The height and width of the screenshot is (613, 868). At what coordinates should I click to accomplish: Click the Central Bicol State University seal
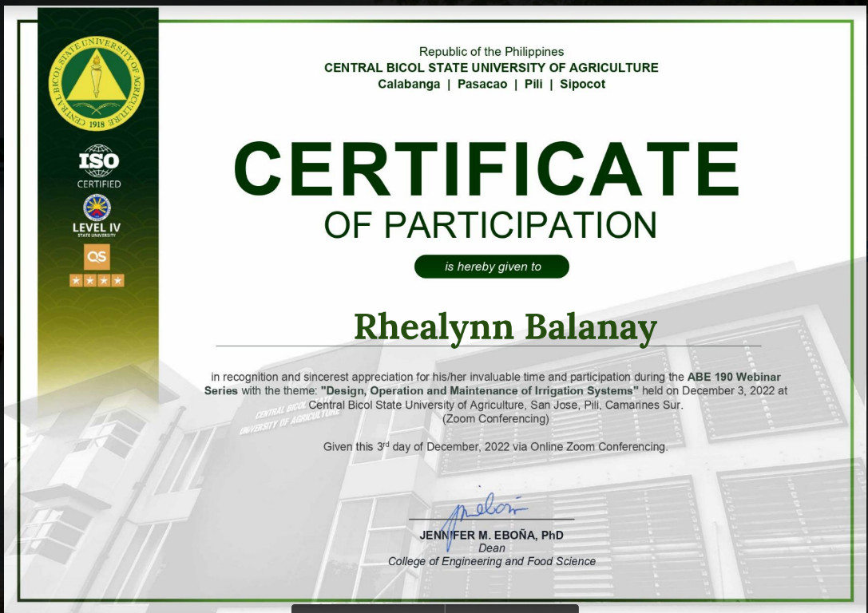point(97,84)
